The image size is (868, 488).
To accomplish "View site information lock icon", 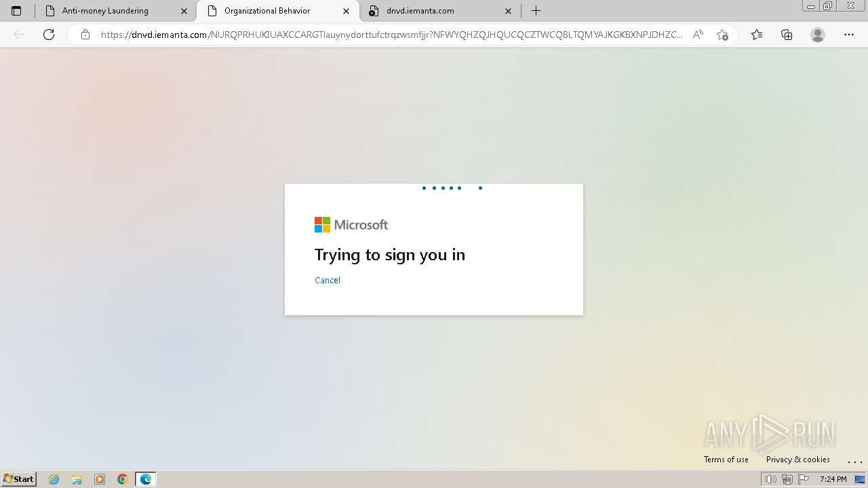I will coord(85,35).
